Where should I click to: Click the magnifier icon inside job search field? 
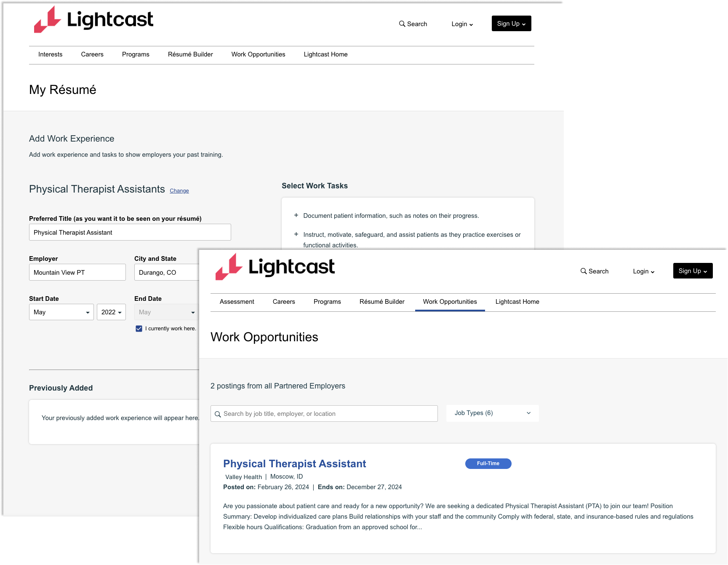point(218,414)
